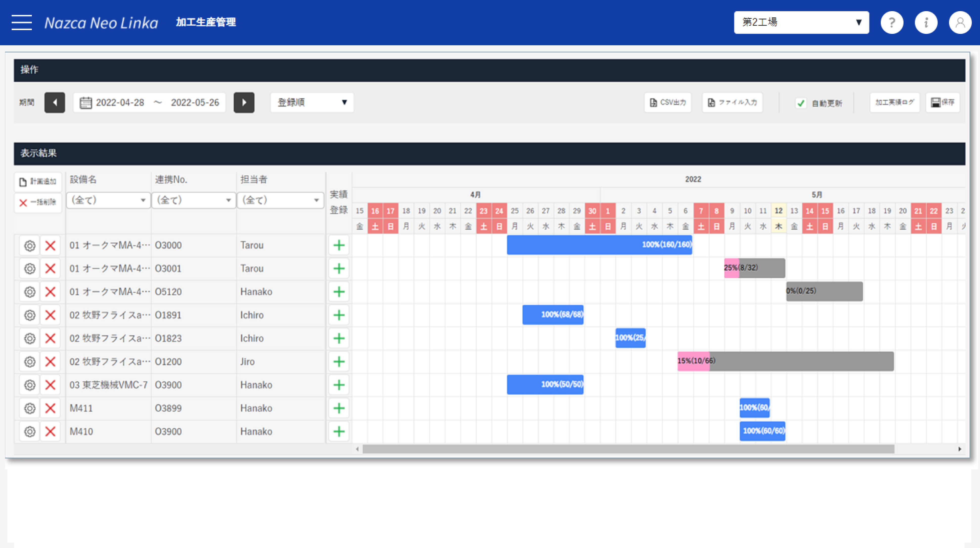Image resolution: width=980 pixels, height=548 pixels.
Task: Click the CSV出力 export button
Action: (x=668, y=102)
